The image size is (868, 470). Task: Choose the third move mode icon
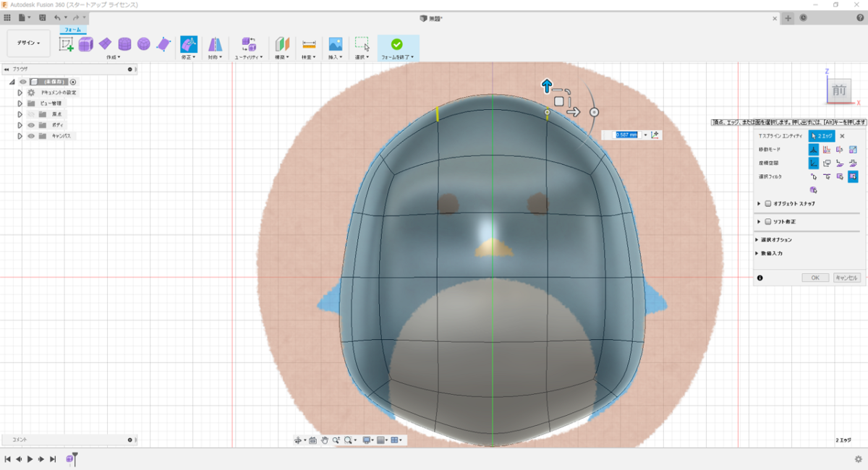840,149
